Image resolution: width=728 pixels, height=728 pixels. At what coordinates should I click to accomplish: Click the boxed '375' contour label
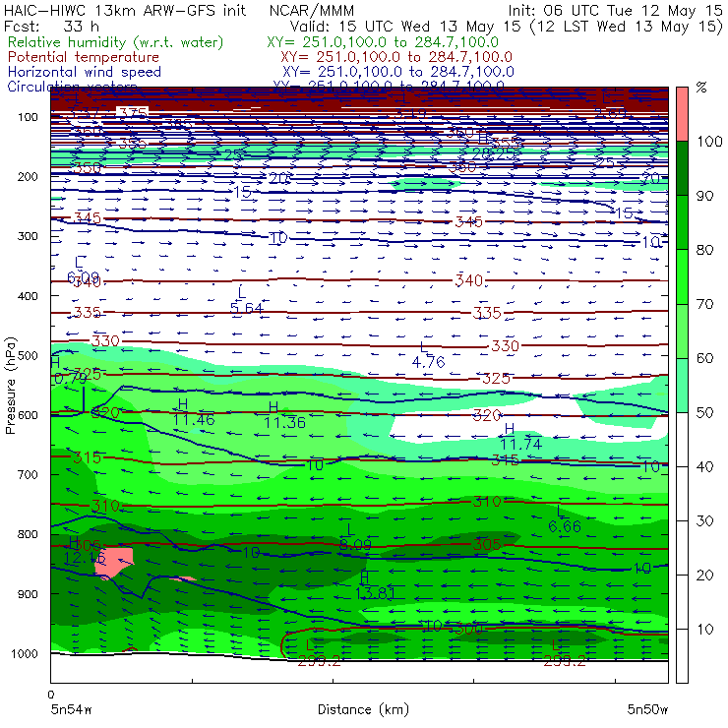click(x=133, y=114)
